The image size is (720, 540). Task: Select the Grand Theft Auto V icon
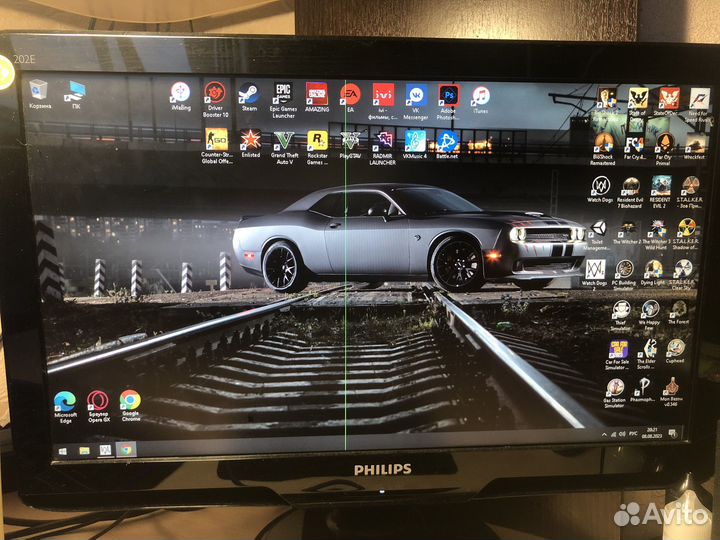pos(284,139)
